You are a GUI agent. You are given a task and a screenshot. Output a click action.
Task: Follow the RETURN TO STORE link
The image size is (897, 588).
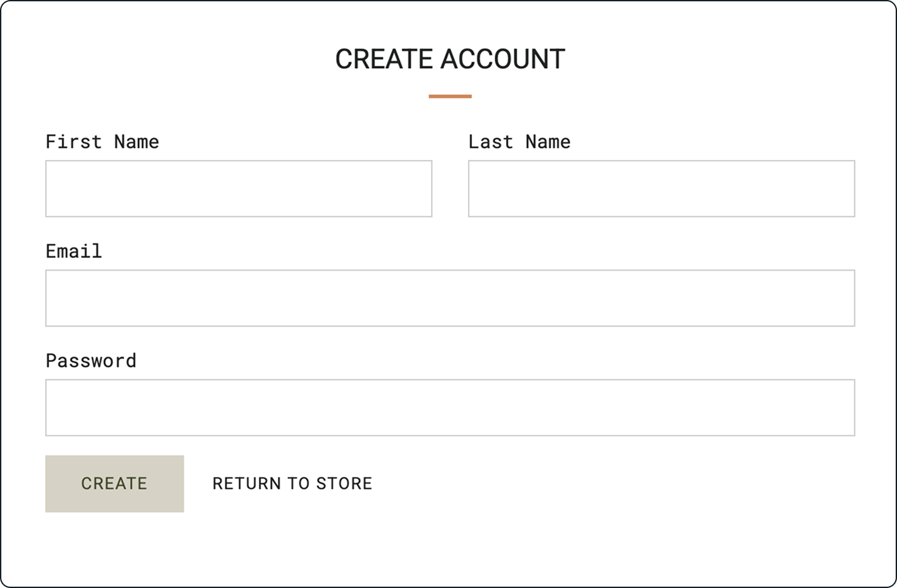click(x=292, y=483)
